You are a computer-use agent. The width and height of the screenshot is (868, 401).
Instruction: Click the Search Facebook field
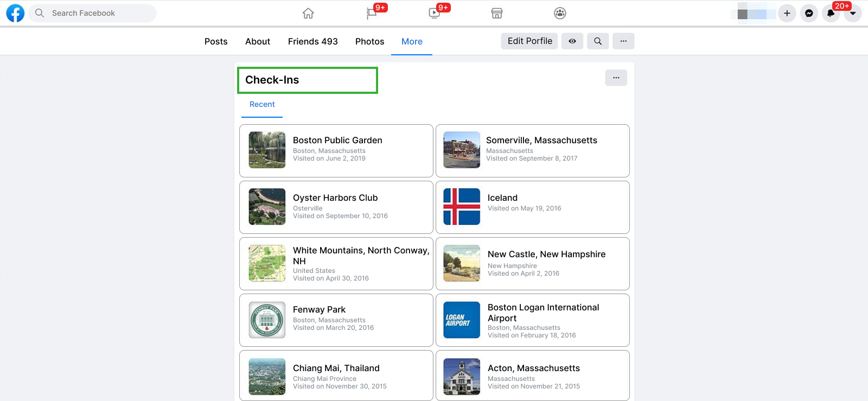click(92, 13)
